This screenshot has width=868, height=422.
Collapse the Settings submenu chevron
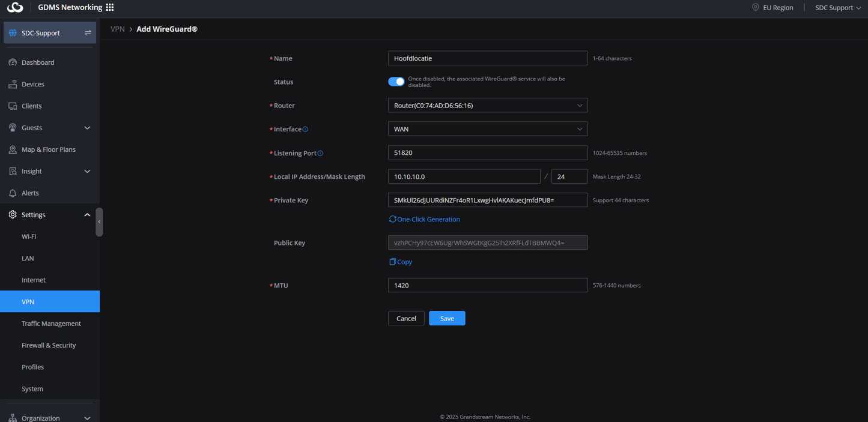coord(87,215)
